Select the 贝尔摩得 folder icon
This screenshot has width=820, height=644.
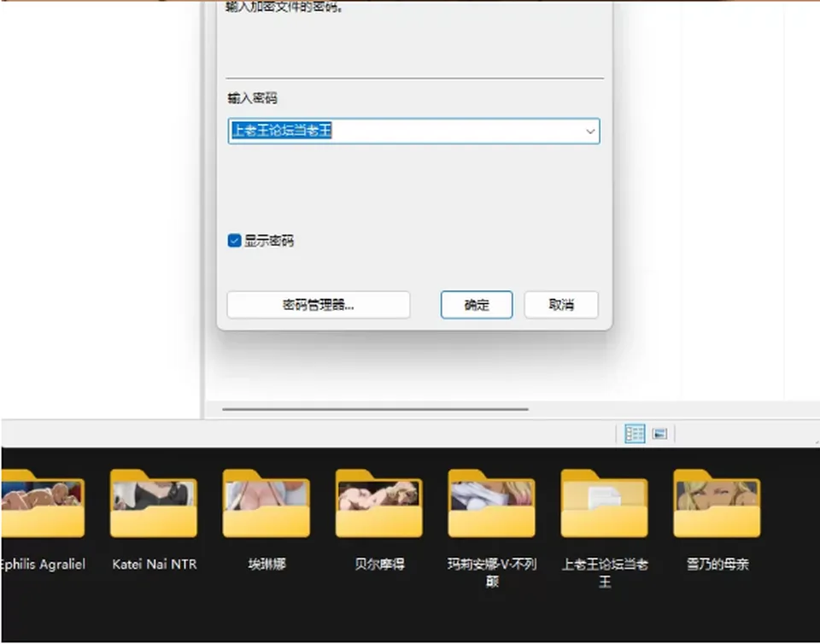click(379, 504)
